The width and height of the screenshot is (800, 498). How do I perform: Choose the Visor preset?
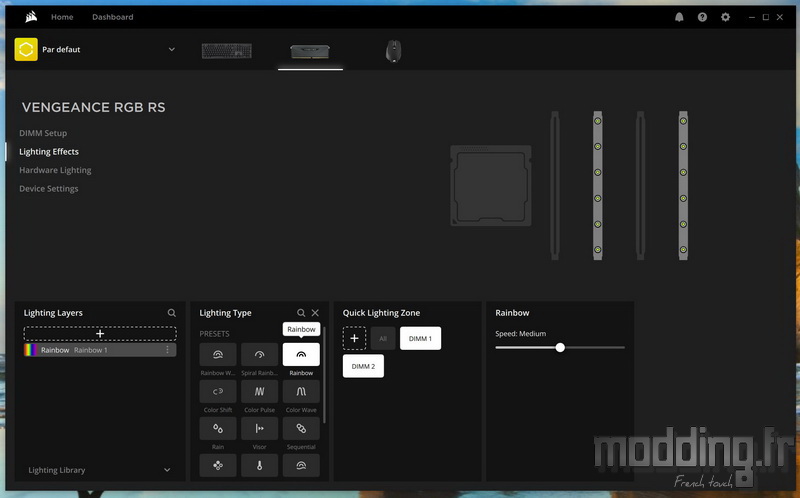259,428
